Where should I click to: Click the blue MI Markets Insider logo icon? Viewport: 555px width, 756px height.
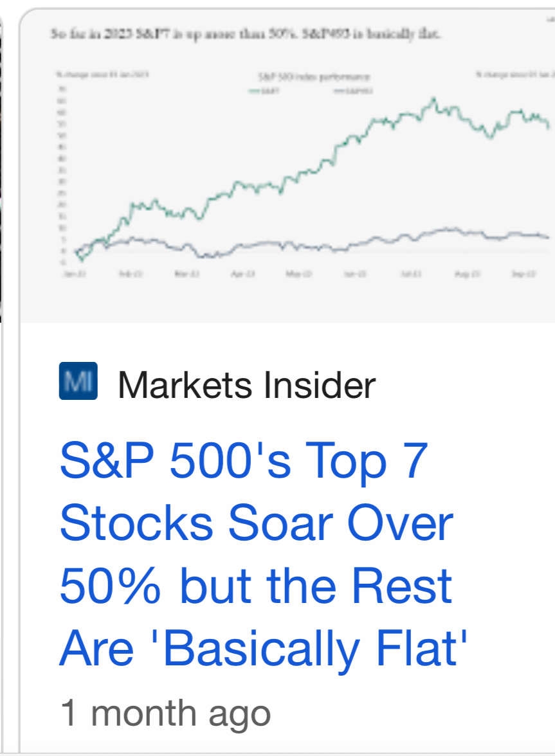tap(78, 381)
